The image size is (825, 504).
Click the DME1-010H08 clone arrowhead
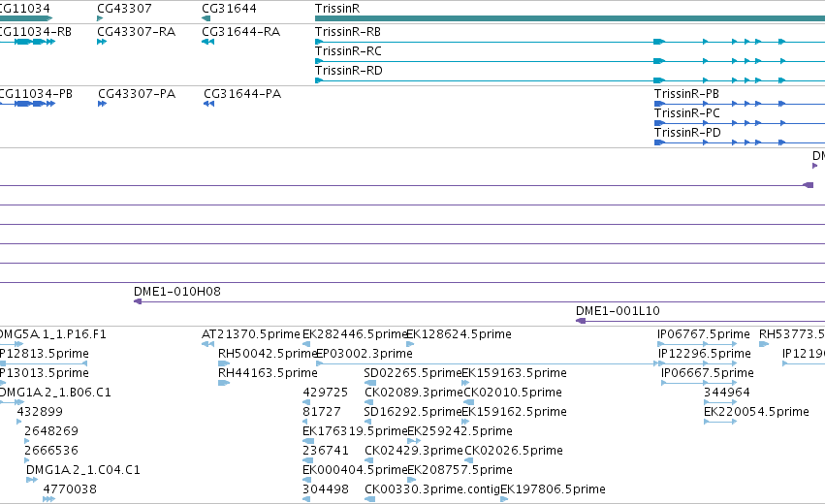[x=138, y=301]
